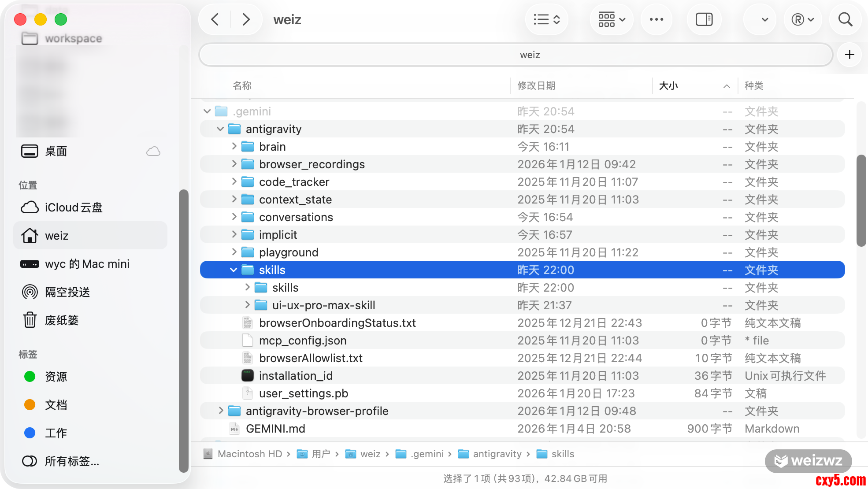868x489 pixels.
Task: Open the group-by options menu
Action: click(x=612, y=19)
